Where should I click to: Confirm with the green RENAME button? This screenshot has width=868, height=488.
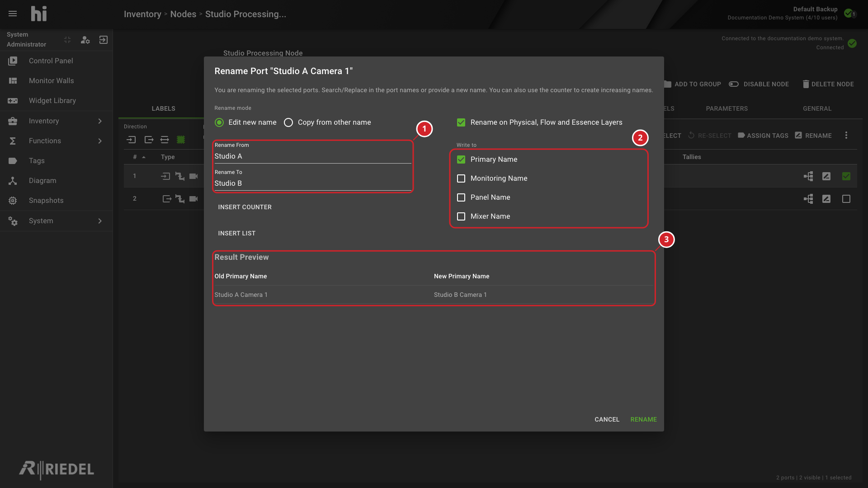[x=643, y=419]
